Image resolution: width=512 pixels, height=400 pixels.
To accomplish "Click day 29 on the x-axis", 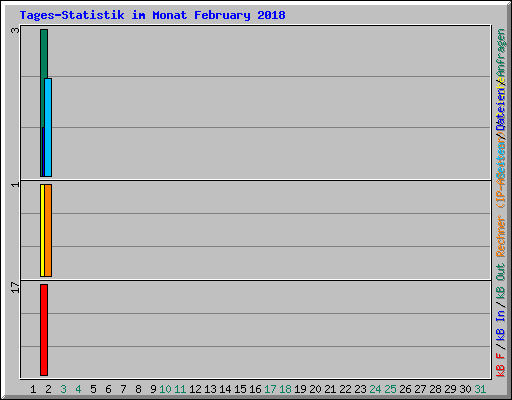I will (450, 389).
